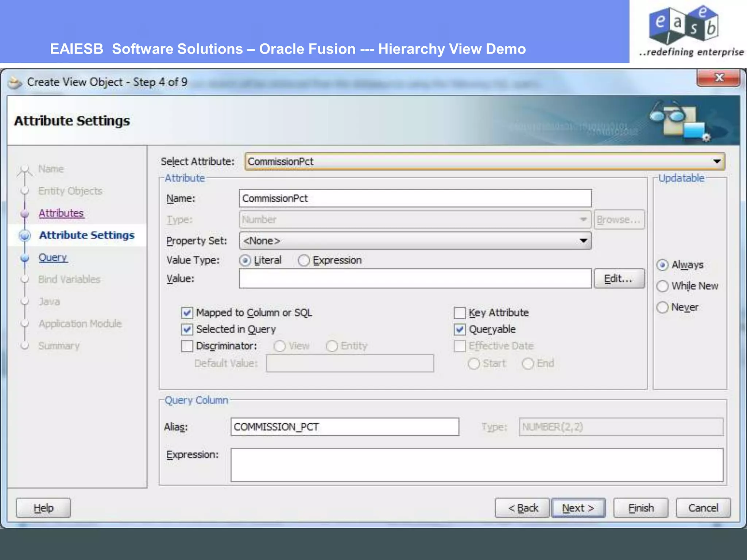747x560 pixels.
Task: Select the Attribute Settings step
Action: click(x=87, y=236)
